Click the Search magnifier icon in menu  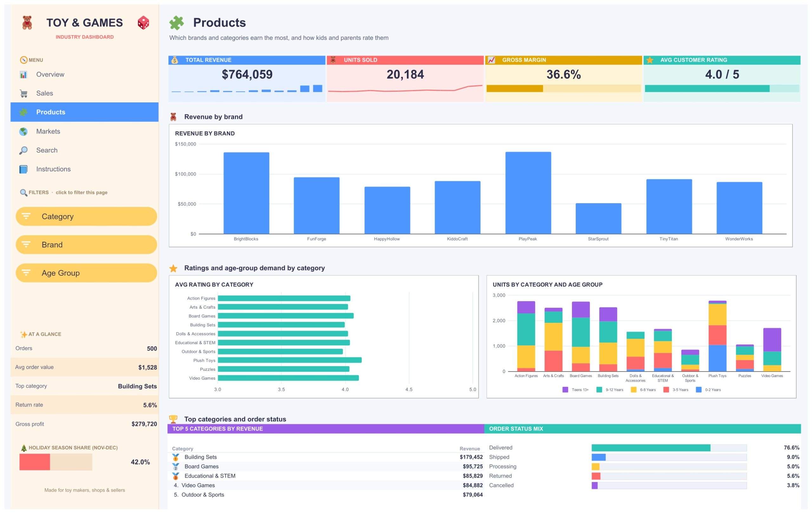tap(23, 150)
